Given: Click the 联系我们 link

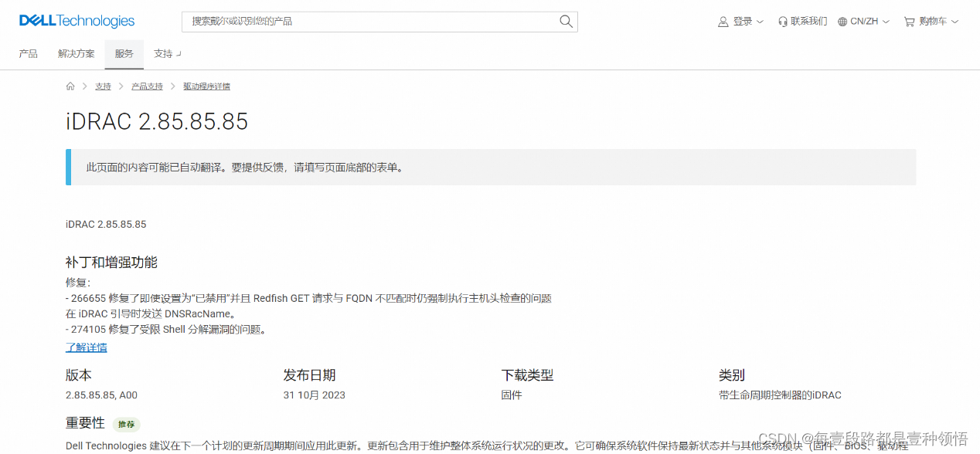Looking at the screenshot, I should 808,22.
